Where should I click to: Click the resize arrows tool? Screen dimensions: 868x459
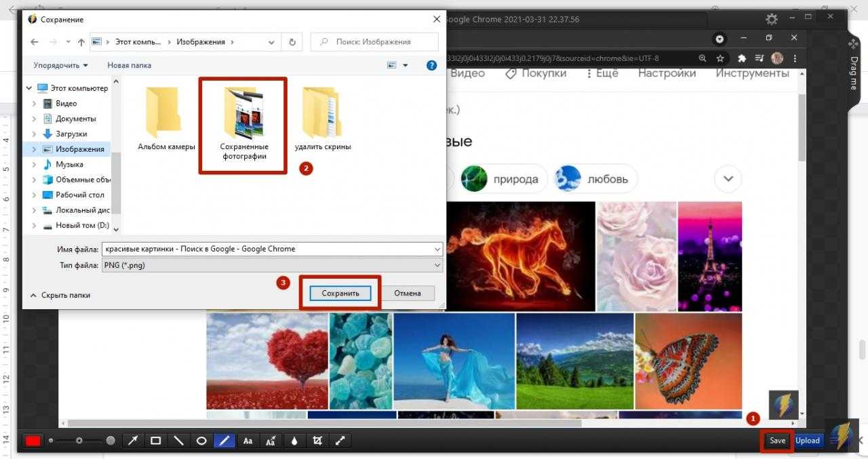[x=340, y=441]
